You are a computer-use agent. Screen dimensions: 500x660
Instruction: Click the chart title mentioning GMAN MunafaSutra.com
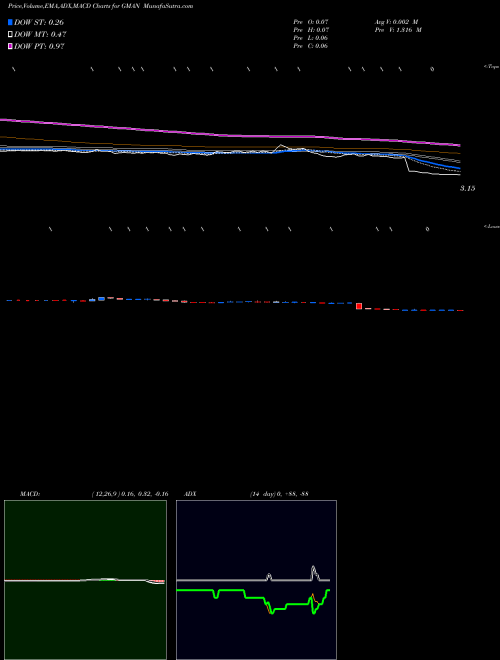[101, 6]
